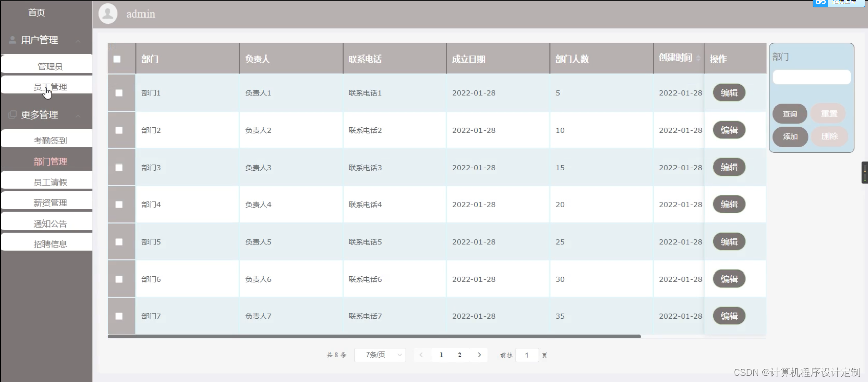This screenshot has height=382, width=868.
Task: Check the checkbox for 部门5 row
Action: 119,242
